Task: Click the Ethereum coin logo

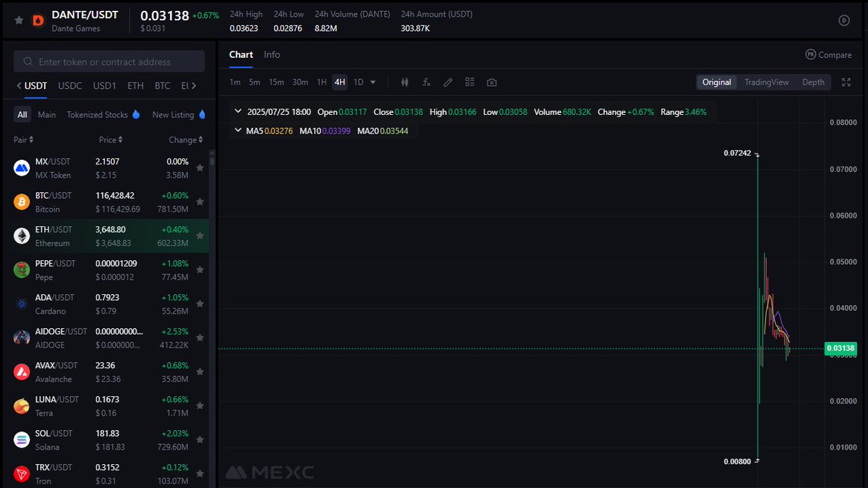Action: coord(22,236)
